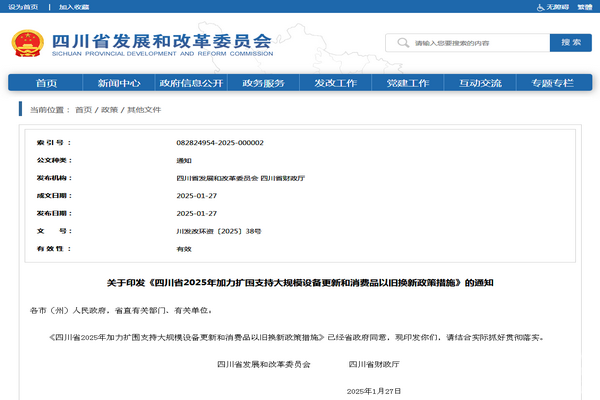This screenshot has height=400, width=600.
Task: Click the location pin icon in breadcrumb
Action: (22, 109)
